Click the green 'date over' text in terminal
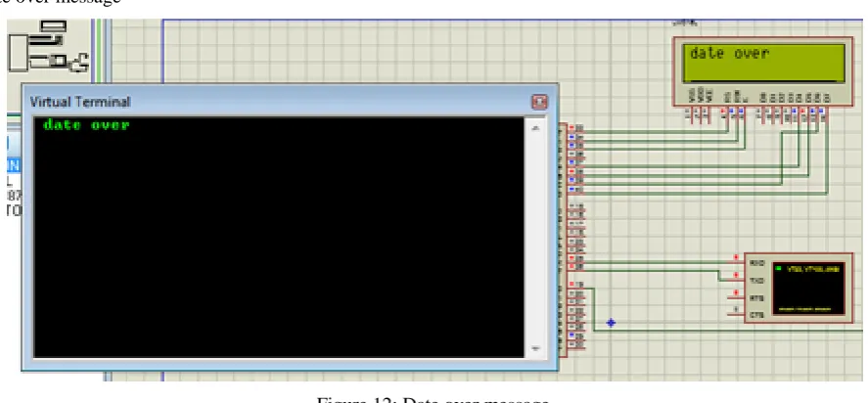Screen dimensions: 868x403 [x=86, y=125]
